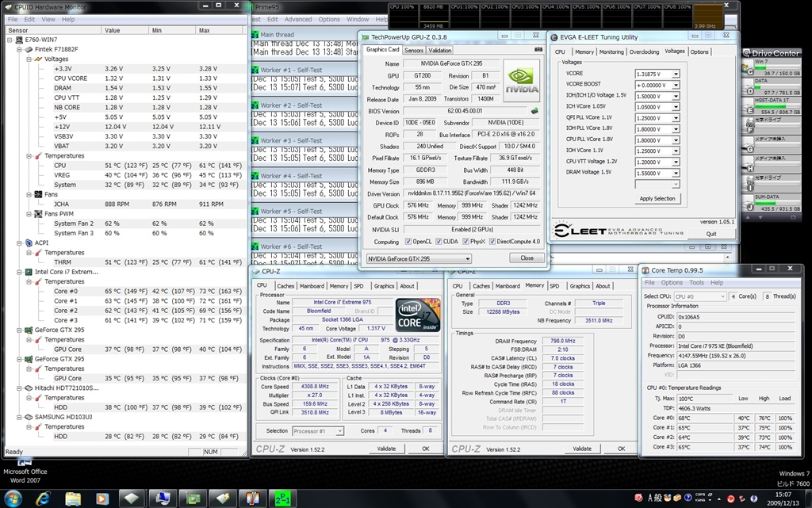The width and height of the screenshot is (812, 508).
Task: Open Internet Explorer from the taskbar
Action: click(x=44, y=498)
